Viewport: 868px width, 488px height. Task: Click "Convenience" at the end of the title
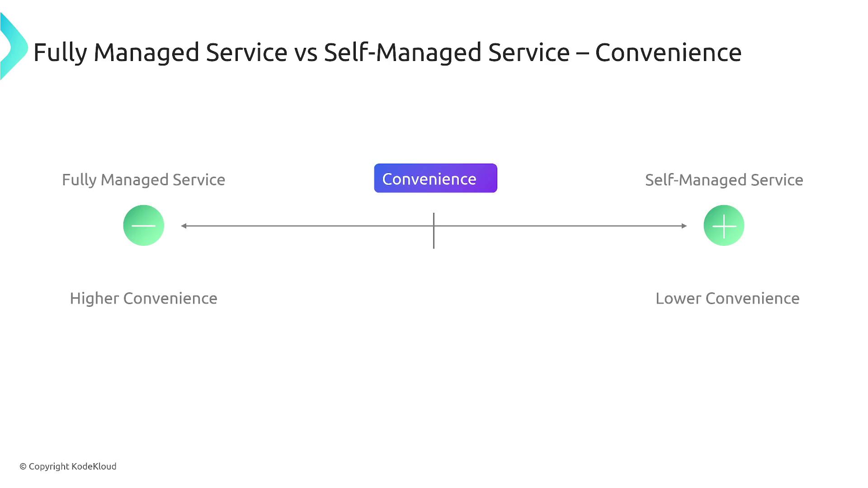click(668, 52)
